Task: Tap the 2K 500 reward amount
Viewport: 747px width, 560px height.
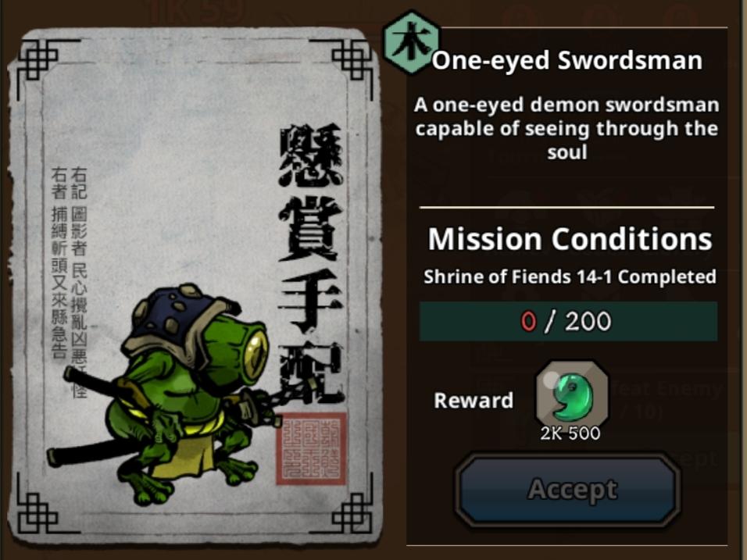Action: tap(570, 433)
